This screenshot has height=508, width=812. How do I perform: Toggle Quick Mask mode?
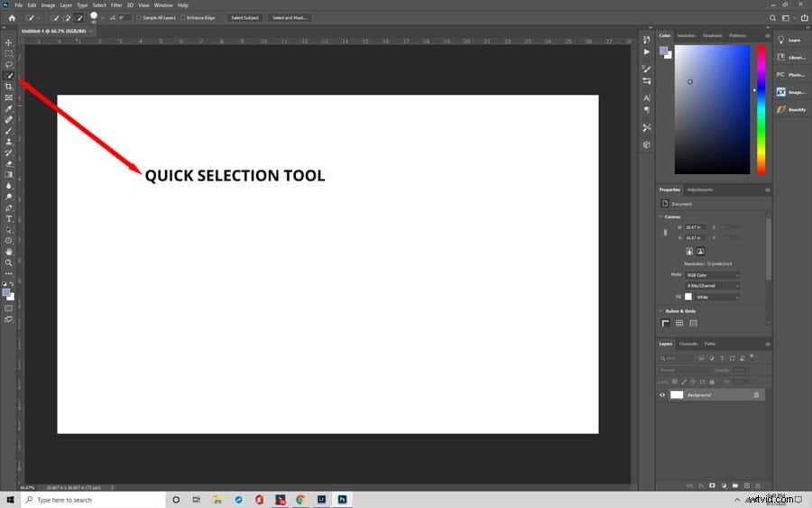(9, 309)
